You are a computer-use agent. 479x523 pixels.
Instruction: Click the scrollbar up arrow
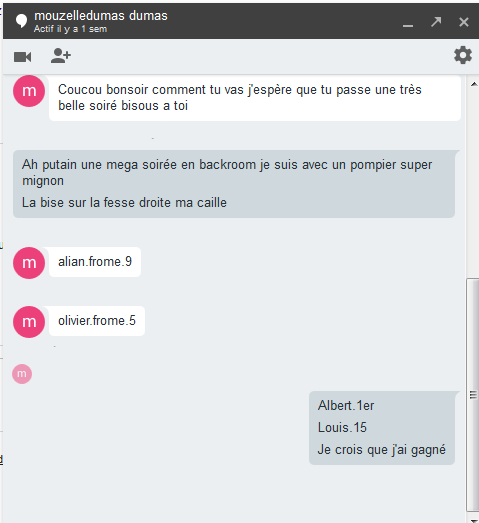point(474,84)
